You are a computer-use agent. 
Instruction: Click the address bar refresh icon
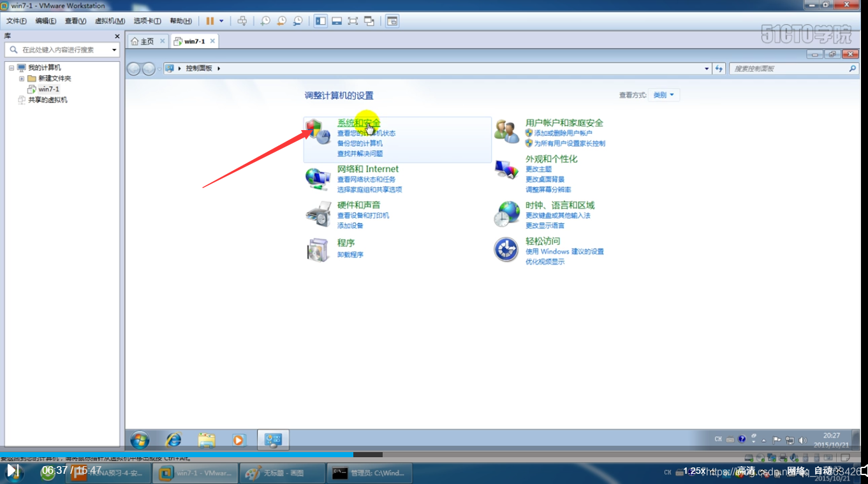(x=719, y=68)
